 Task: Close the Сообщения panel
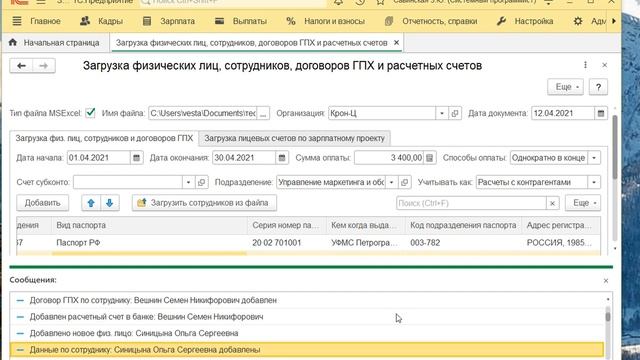[x=606, y=280]
